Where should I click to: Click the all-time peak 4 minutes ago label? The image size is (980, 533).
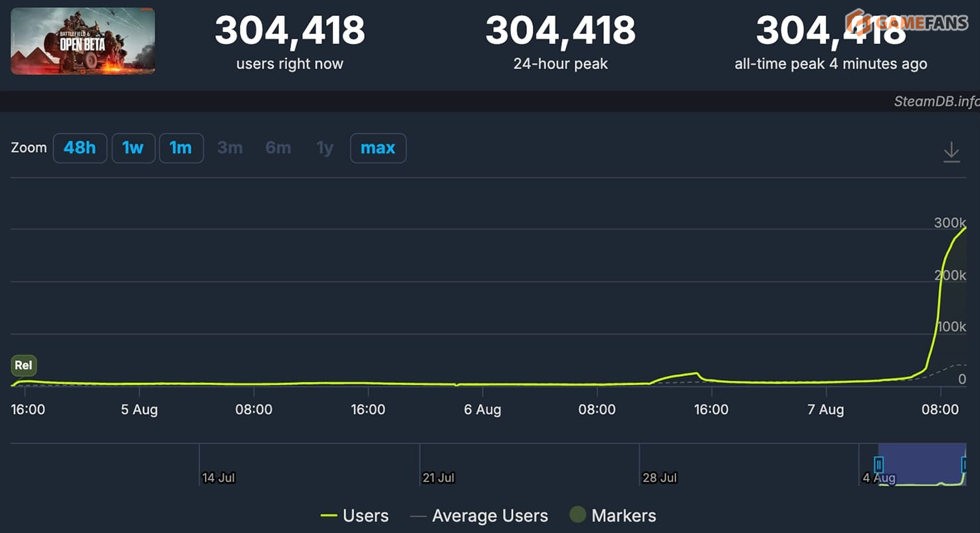coord(831,64)
